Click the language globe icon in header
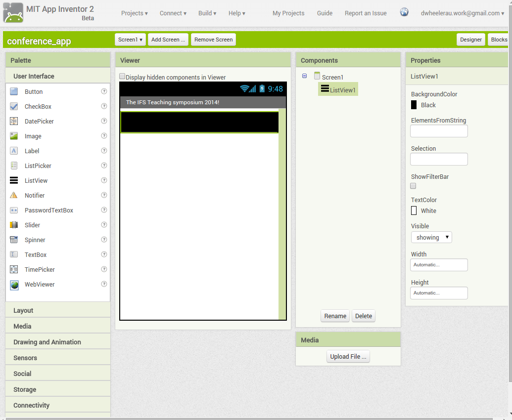The width and height of the screenshot is (512, 420). tap(404, 13)
